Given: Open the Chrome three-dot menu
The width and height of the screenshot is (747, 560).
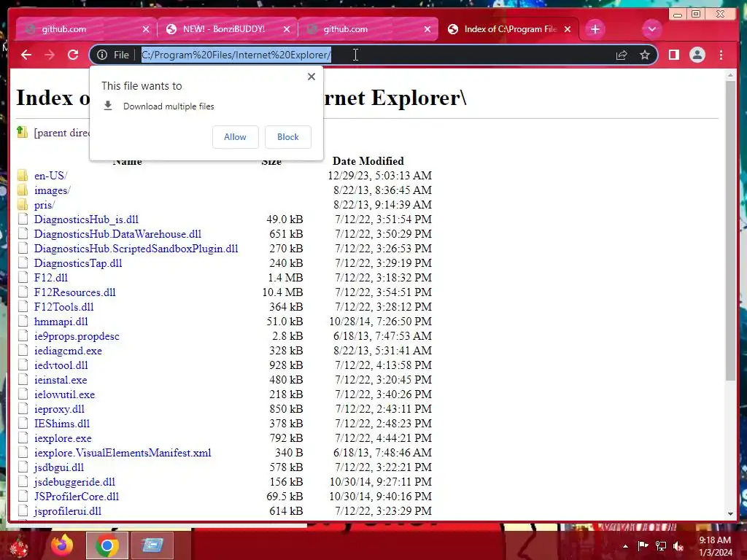Looking at the screenshot, I should pyautogui.click(x=721, y=55).
